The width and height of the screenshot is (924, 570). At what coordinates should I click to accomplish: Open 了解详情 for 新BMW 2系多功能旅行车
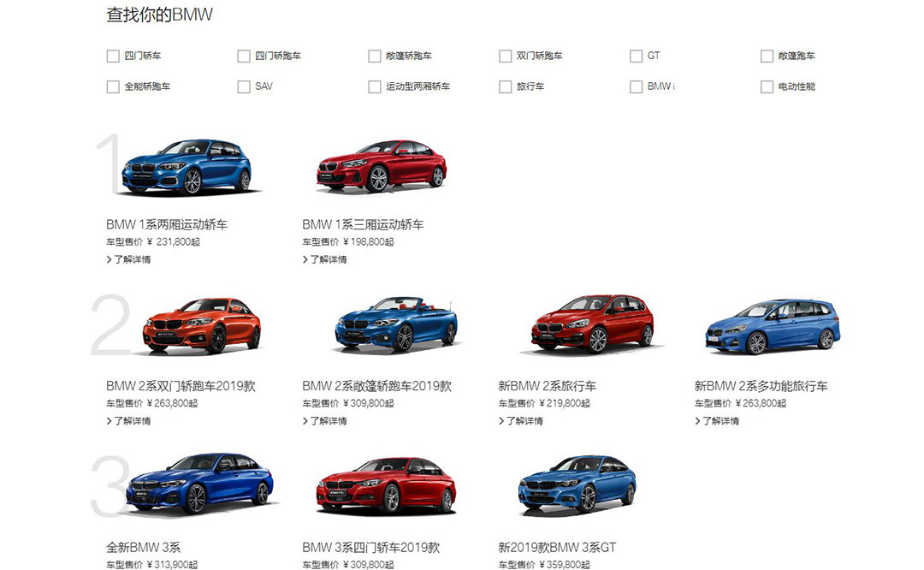[x=720, y=421]
